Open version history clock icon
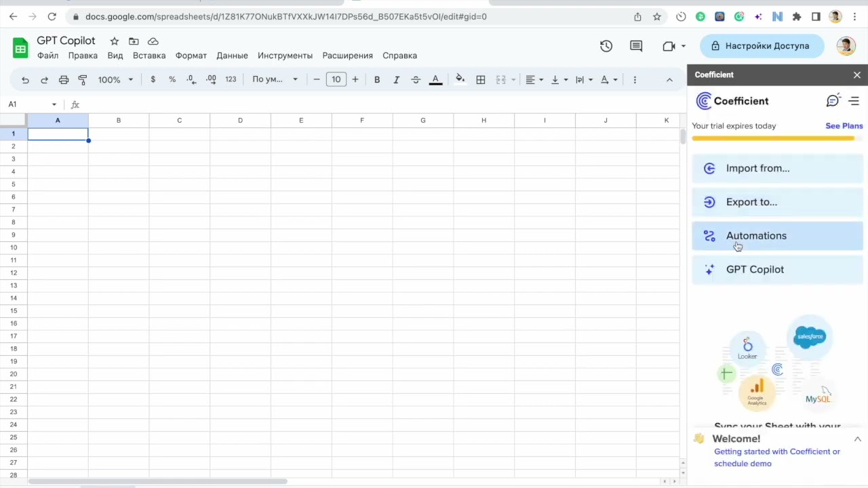This screenshot has height=488, width=868. [x=606, y=46]
